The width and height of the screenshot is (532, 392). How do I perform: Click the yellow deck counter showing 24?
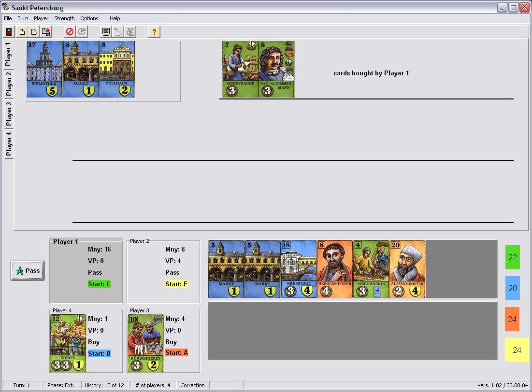tap(517, 350)
